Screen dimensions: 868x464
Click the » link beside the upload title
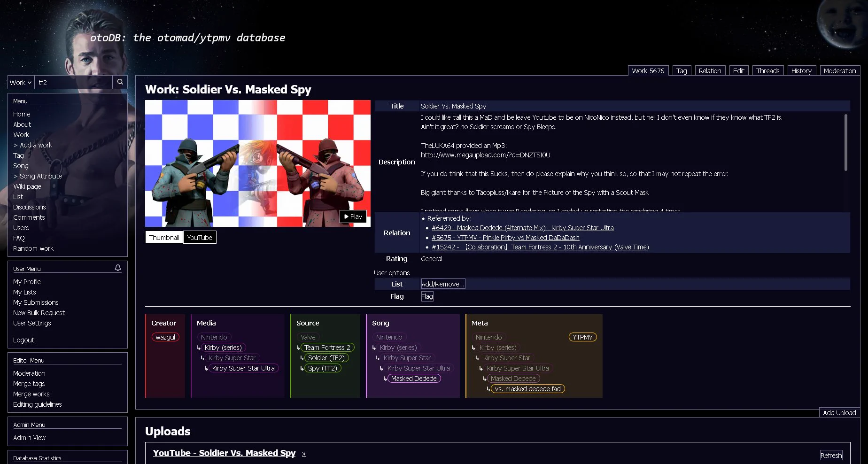pos(304,454)
